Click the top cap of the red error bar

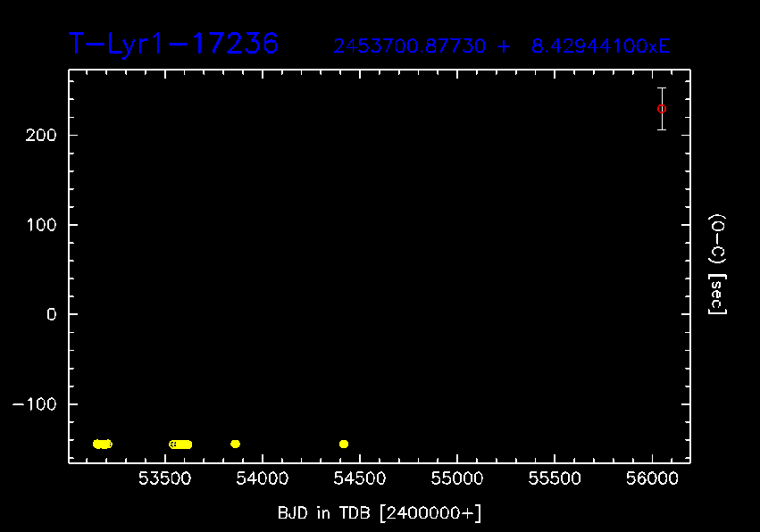tap(662, 88)
